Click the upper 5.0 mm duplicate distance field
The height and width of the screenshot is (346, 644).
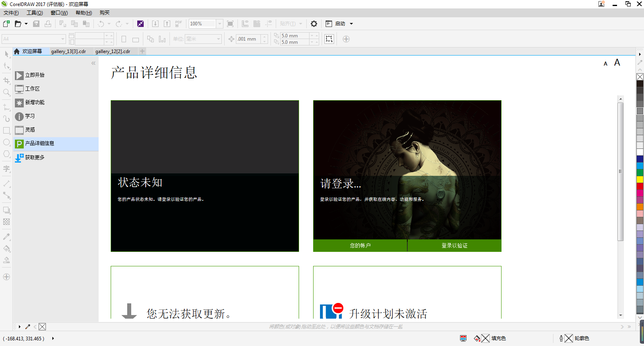point(295,36)
